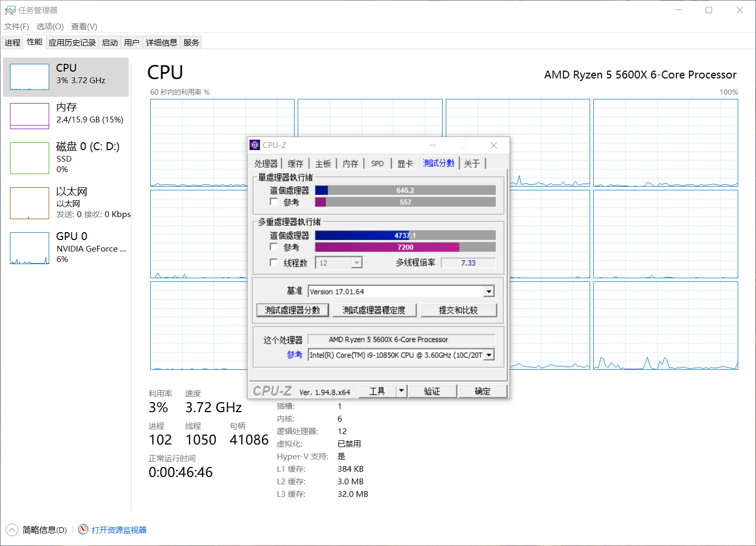Enable the 线程数 checkbox in CPU-Z

tap(274, 263)
